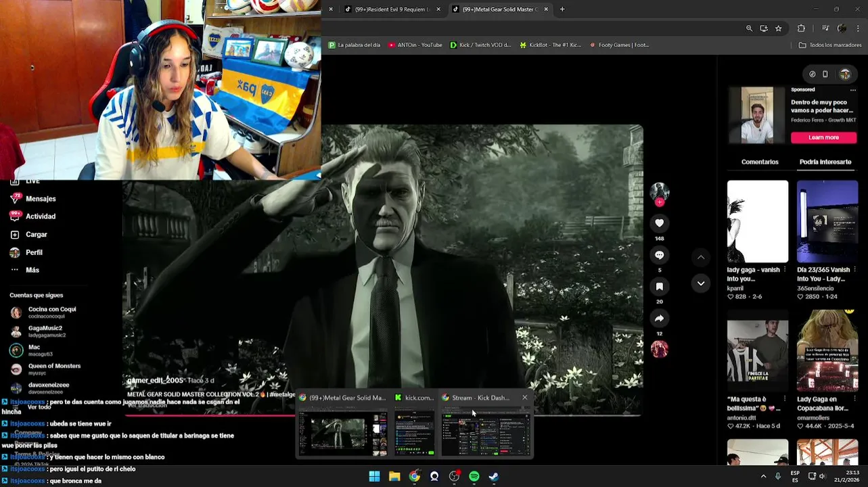Open the La palabra del día bookmark
868x487 pixels.
(x=355, y=45)
